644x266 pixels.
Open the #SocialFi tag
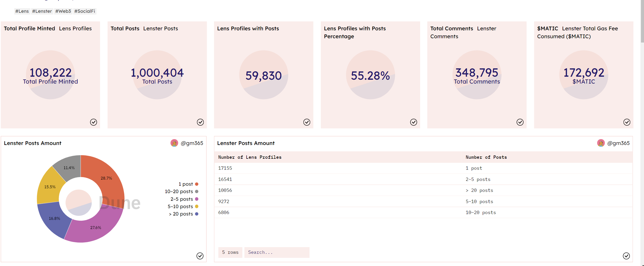click(x=84, y=11)
